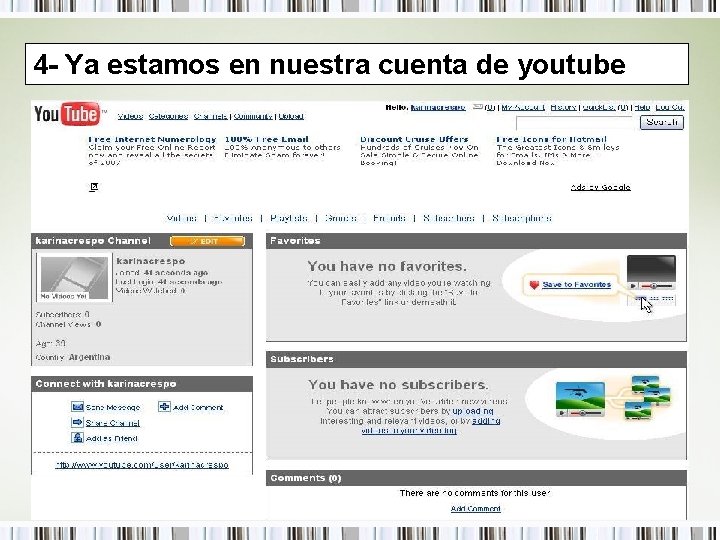Click the large airplane thumbnail in Subscribers
This screenshot has height=540, width=720.
[580, 399]
